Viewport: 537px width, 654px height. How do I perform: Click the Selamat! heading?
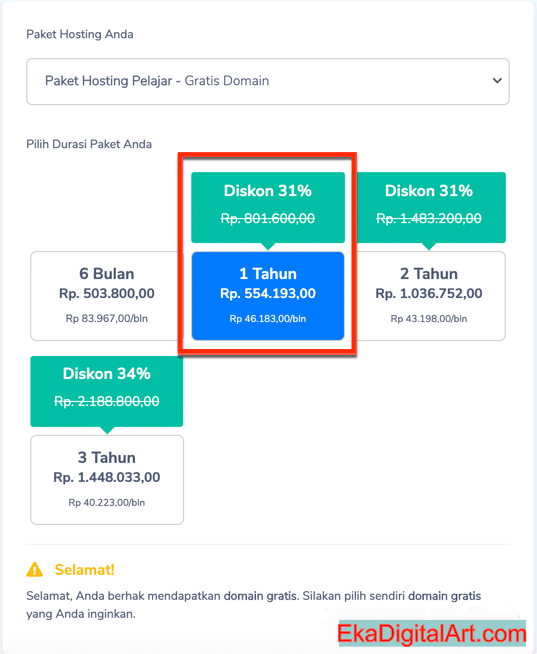[x=84, y=569]
